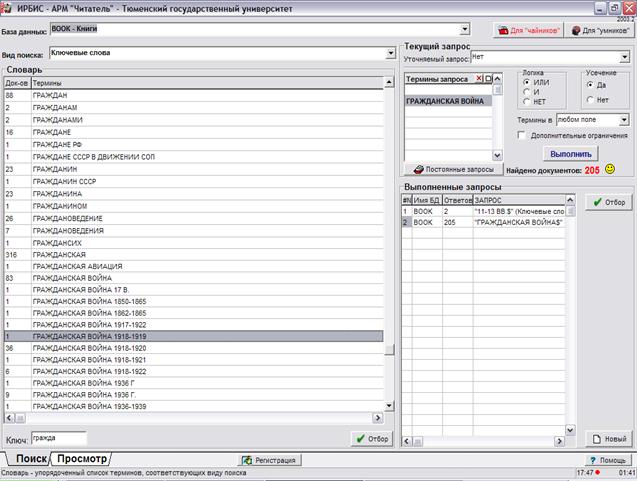Delete query term with red X icon

click(477, 78)
